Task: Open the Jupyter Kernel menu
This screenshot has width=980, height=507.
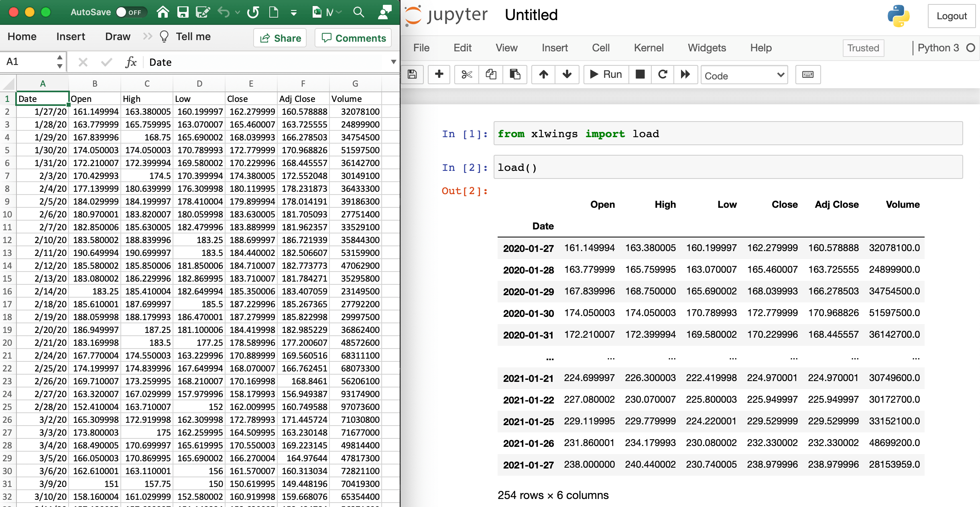Action: 649,48
